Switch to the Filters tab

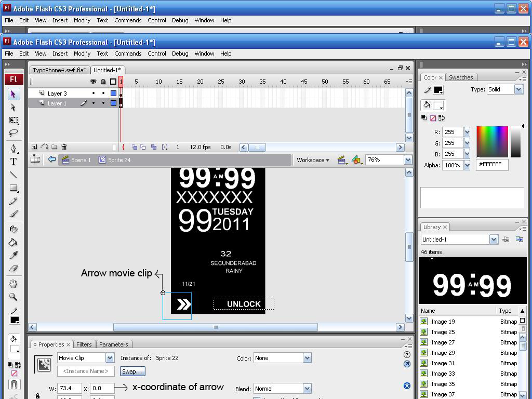coord(84,344)
